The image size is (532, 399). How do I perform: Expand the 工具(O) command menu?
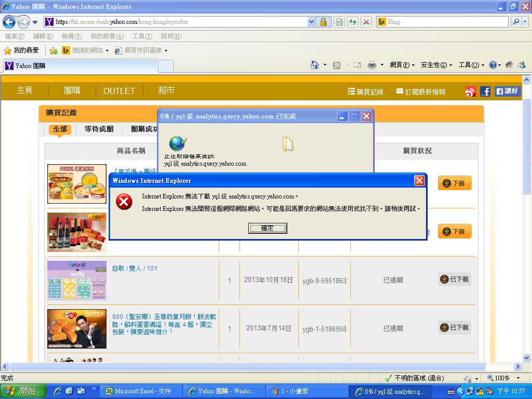(471, 65)
